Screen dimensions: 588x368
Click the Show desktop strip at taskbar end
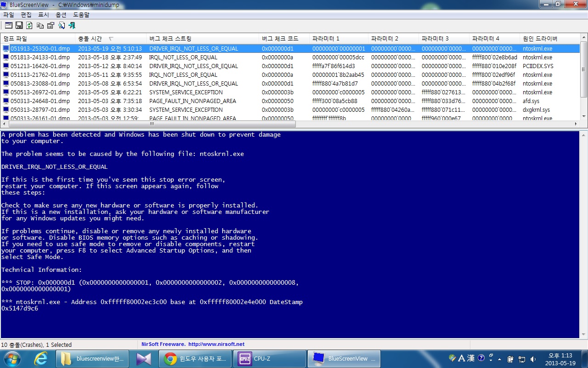(x=584, y=359)
